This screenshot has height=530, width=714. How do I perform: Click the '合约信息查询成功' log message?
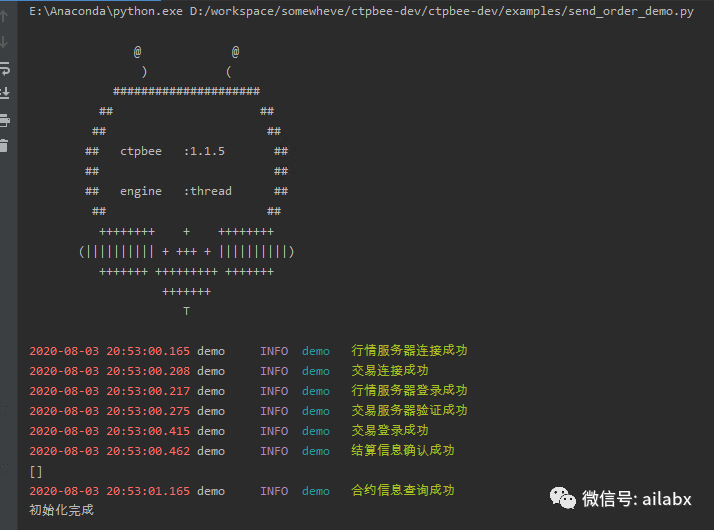[403, 490]
